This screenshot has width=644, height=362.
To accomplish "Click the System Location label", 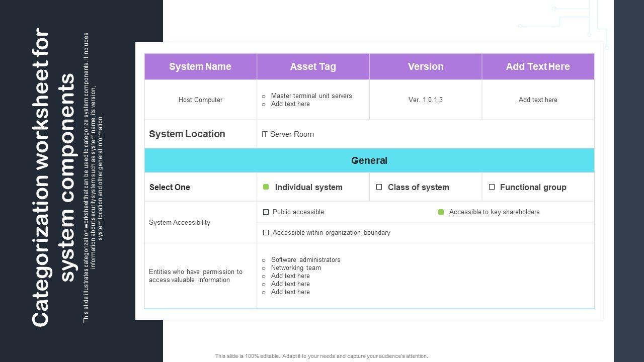I will pyautogui.click(x=187, y=134).
